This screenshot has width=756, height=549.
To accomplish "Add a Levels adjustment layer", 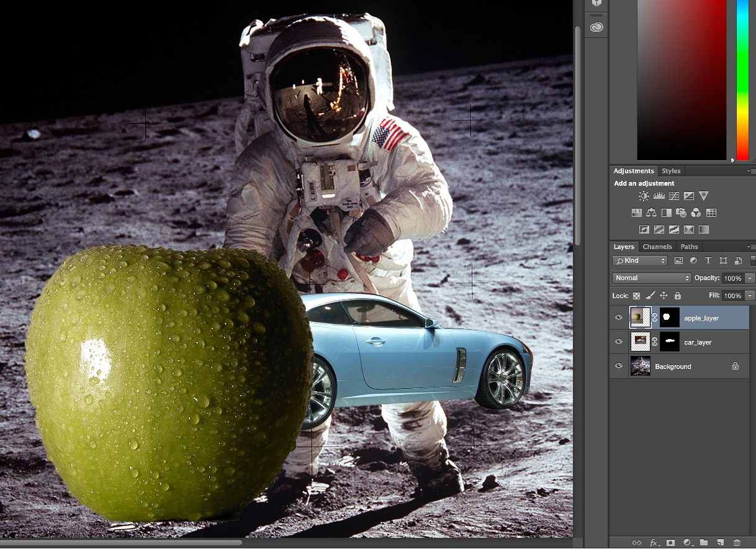I will click(x=659, y=196).
